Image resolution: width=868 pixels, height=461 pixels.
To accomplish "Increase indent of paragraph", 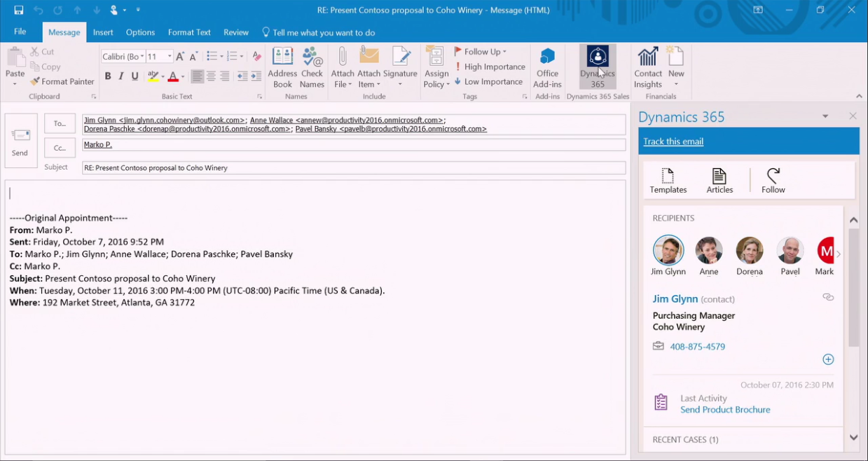I will point(256,76).
